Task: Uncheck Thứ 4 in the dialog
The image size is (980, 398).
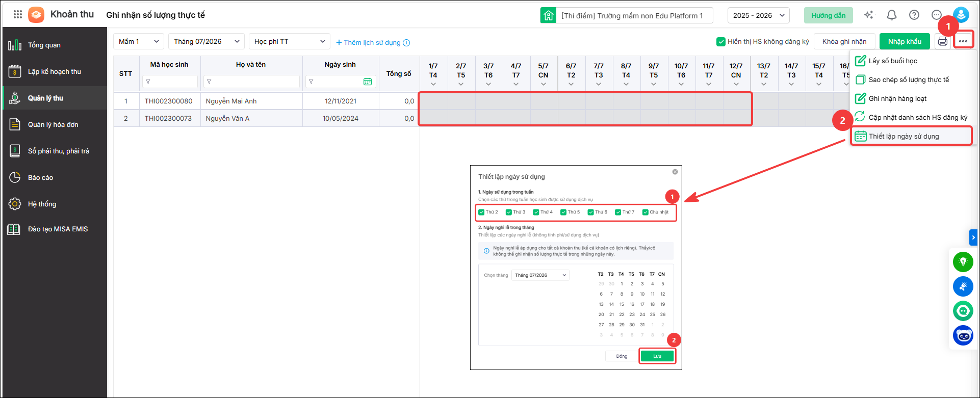Action: [x=536, y=212]
